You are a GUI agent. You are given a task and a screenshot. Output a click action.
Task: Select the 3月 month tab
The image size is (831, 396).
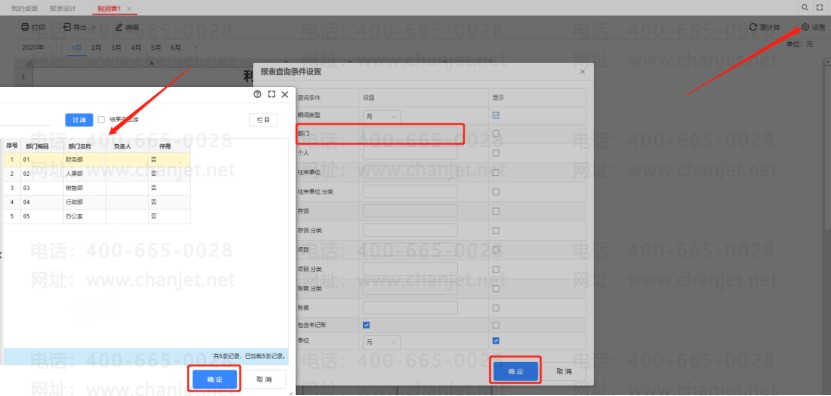116,48
